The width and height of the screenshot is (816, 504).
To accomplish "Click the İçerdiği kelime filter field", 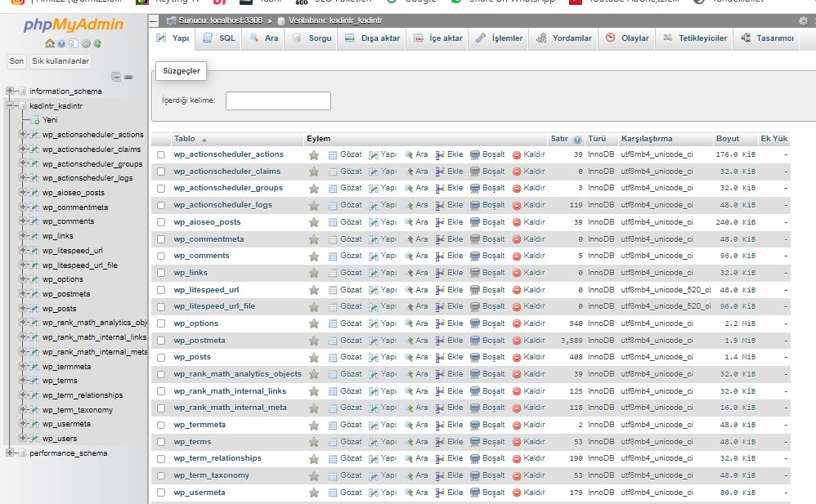I will (x=279, y=100).
